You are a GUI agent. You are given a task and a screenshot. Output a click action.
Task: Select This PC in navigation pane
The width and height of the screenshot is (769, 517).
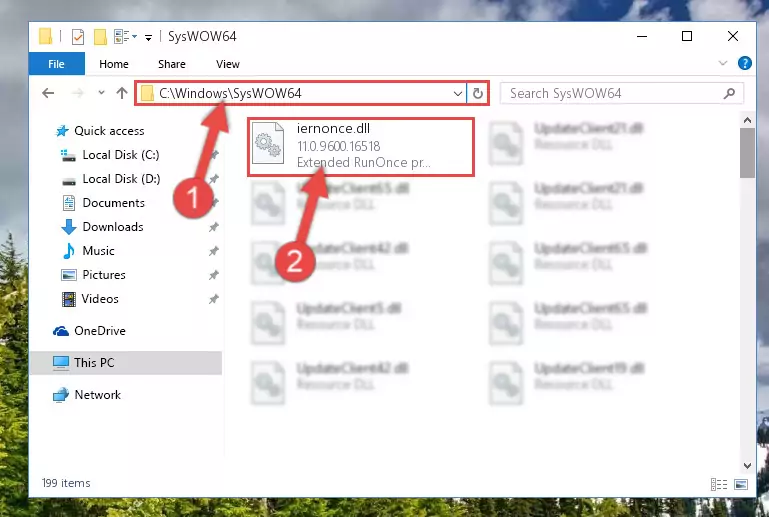(x=126, y=363)
